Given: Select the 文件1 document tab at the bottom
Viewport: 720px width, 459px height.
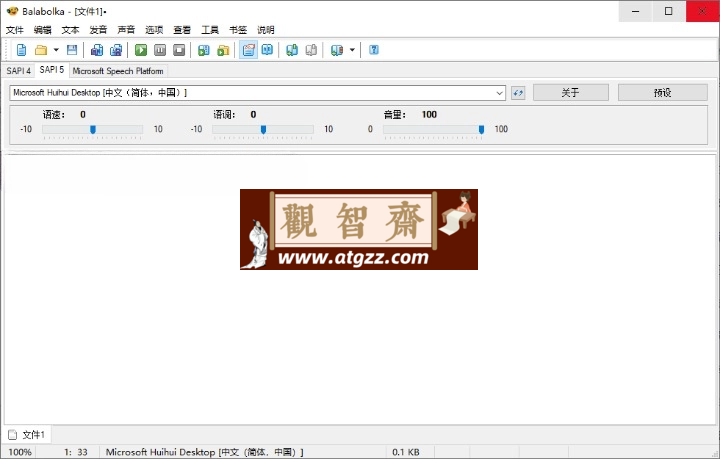Looking at the screenshot, I should pyautogui.click(x=27, y=435).
